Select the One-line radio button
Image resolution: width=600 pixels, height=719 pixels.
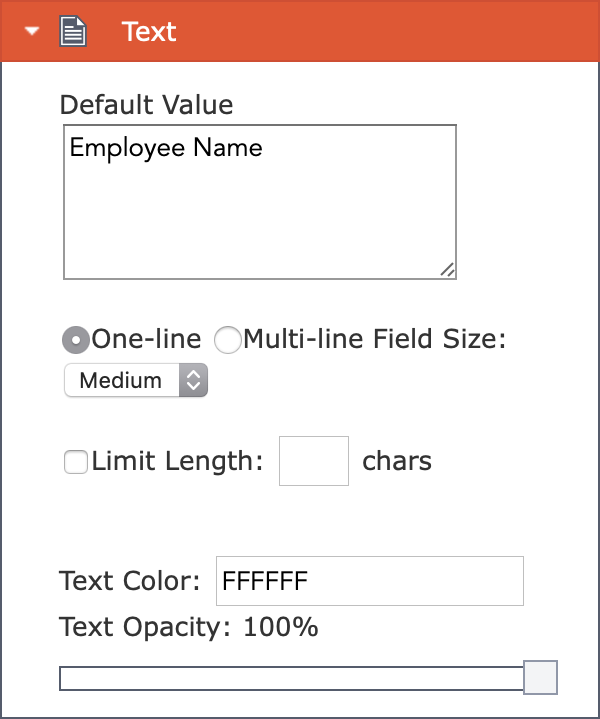76,340
